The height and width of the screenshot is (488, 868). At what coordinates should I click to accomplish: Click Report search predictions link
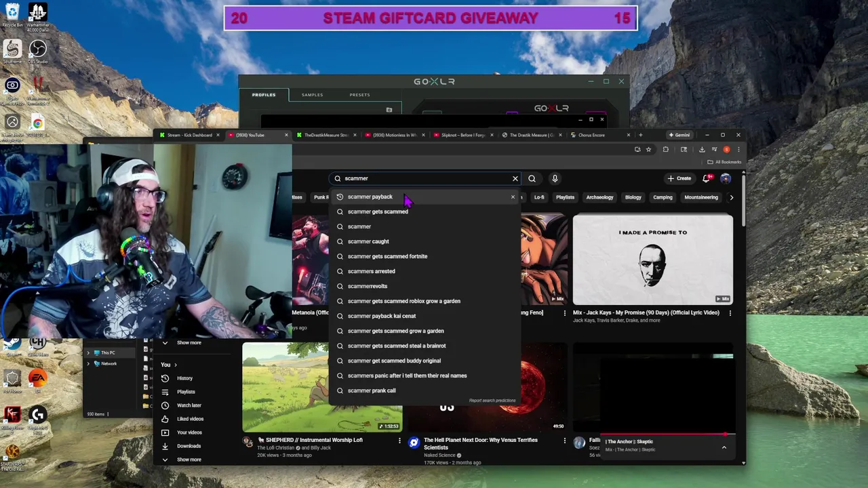tap(492, 401)
